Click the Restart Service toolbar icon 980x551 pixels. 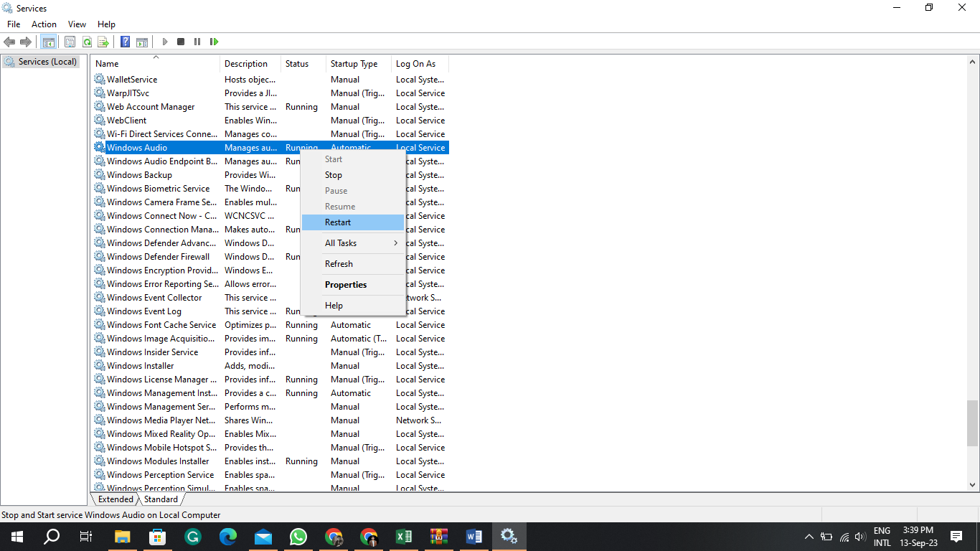click(214, 42)
